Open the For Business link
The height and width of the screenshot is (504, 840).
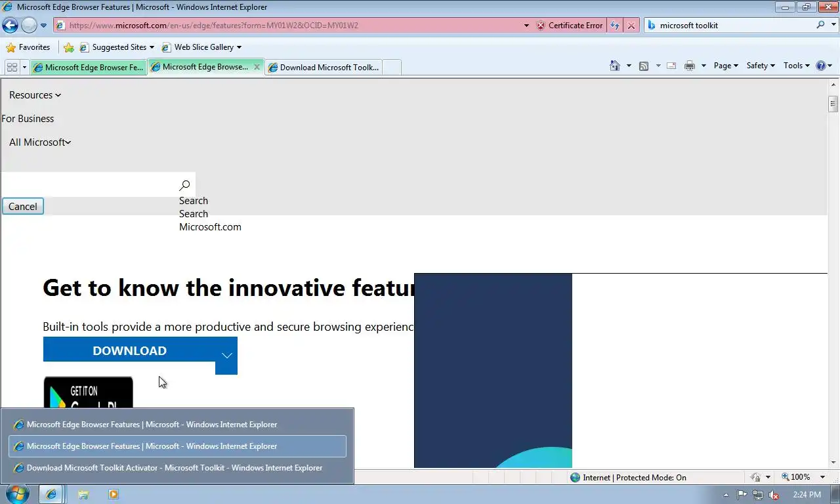[28, 119]
